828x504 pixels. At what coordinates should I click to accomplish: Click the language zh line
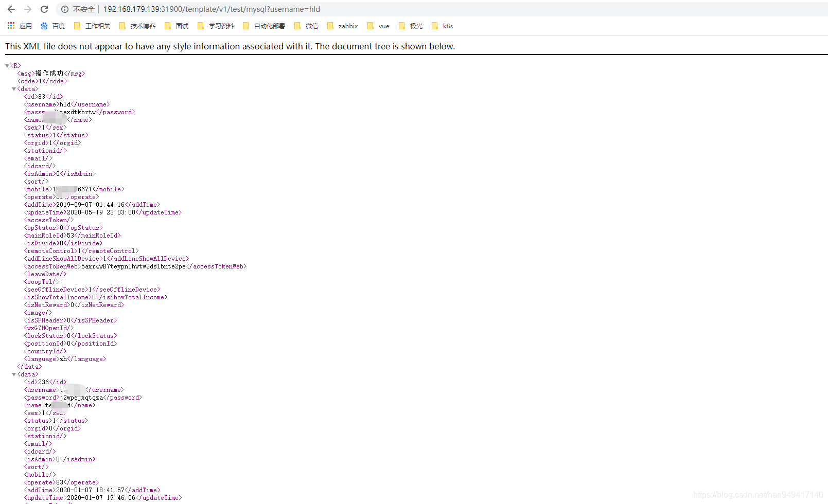[x=65, y=359]
